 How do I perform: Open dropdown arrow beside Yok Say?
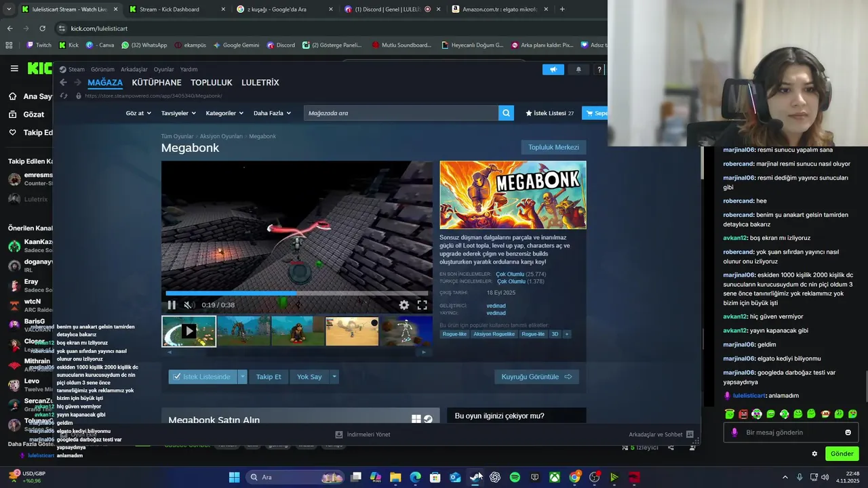334,377
